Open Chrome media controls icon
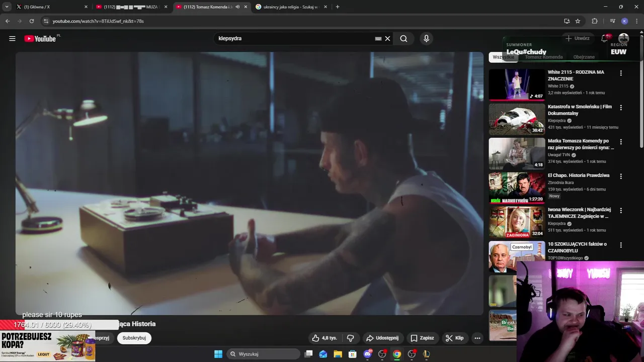This screenshot has height=362, width=644. click(x=612, y=21)
